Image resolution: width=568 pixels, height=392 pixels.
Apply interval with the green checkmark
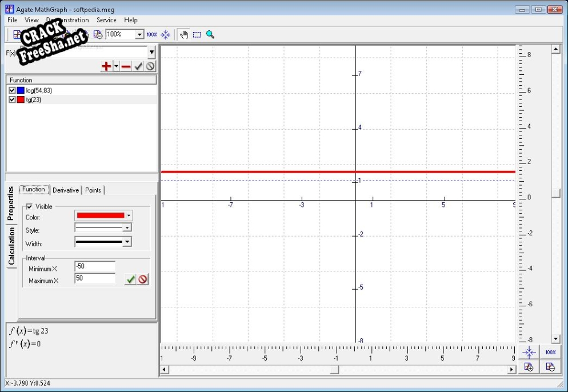click(131, 279)
